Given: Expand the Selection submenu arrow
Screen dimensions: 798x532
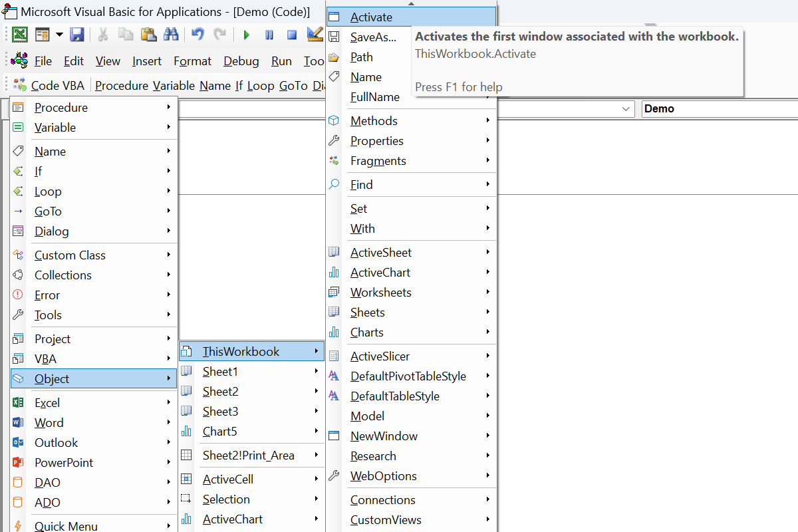Looking at the screenshot, I should pyautogui.click(x=317, y=499).
